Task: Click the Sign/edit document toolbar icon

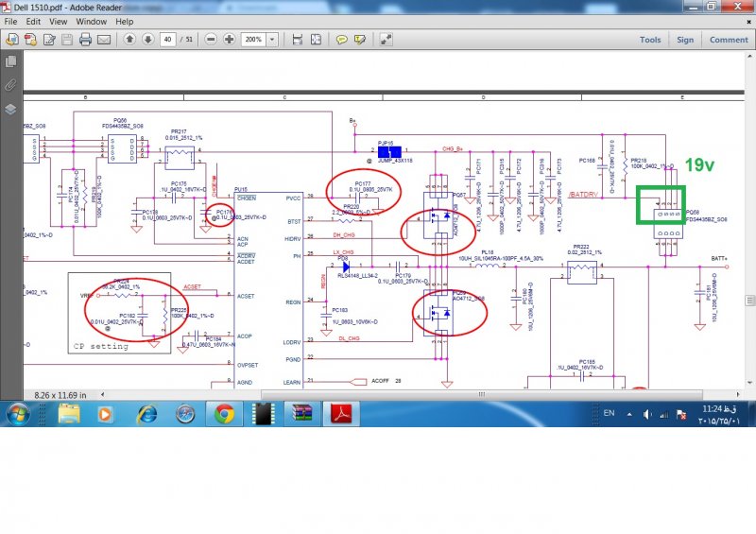Action: [x=49, y=40]
